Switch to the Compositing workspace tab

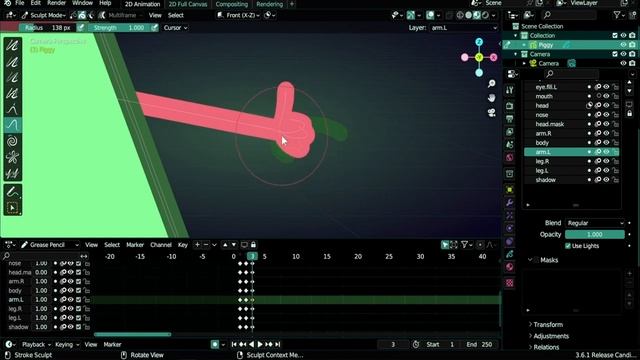pyautogui.click(x=231, y=4)
